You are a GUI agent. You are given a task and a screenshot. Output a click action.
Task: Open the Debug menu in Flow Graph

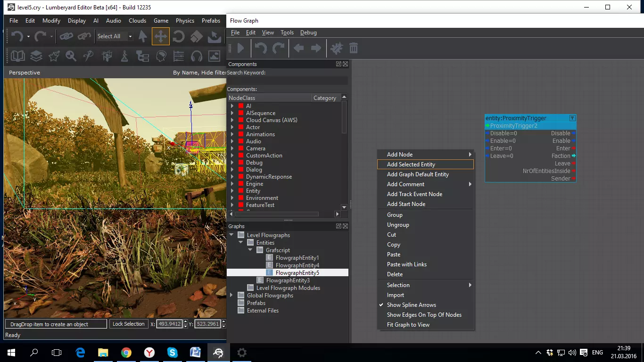click(x=308, y=33)
